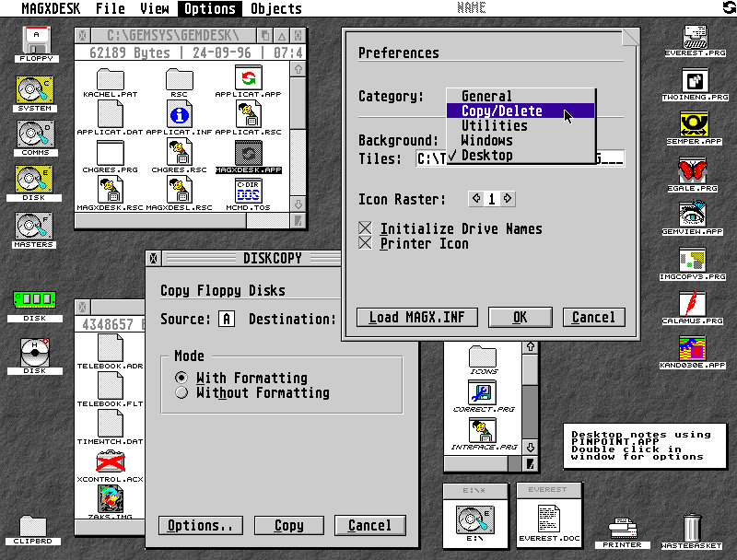Viewport: 737px width, 560px height.
Task: Uncheck the Printer Icon checkbox
Action: pyautogui.click(x=366, y=243)
